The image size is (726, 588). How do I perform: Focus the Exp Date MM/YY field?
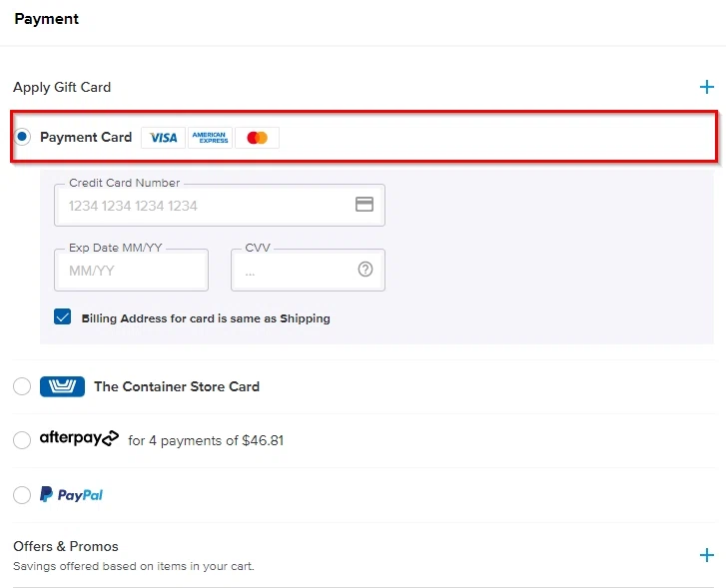[131, 271]
